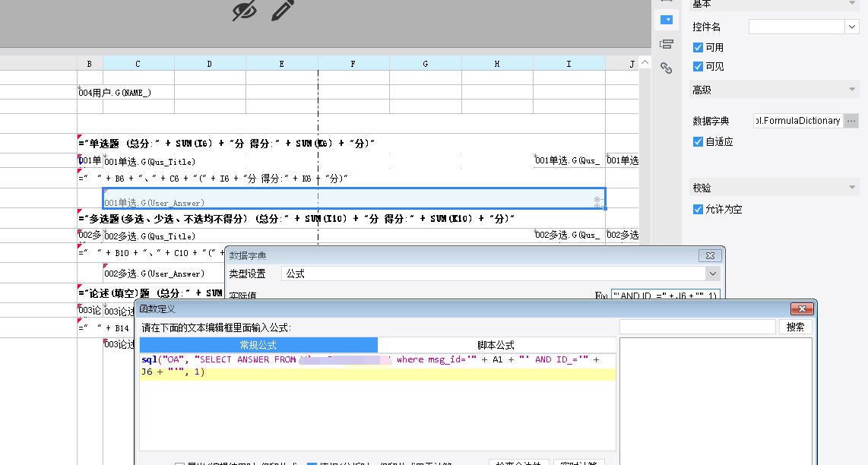Select column I cell 001单选.G(Qus_
Image resolution: width=868 pixels, height=465 pixels.
(569, 160)
